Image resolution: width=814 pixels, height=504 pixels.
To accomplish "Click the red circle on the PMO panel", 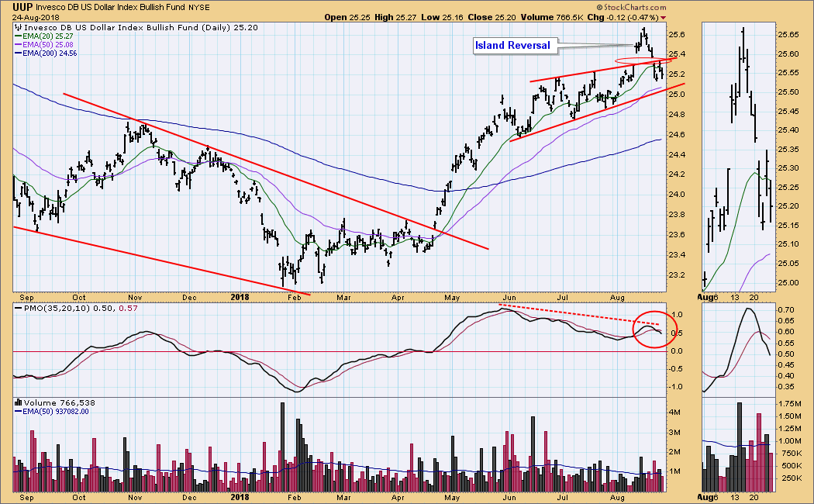I will (654, 329).
